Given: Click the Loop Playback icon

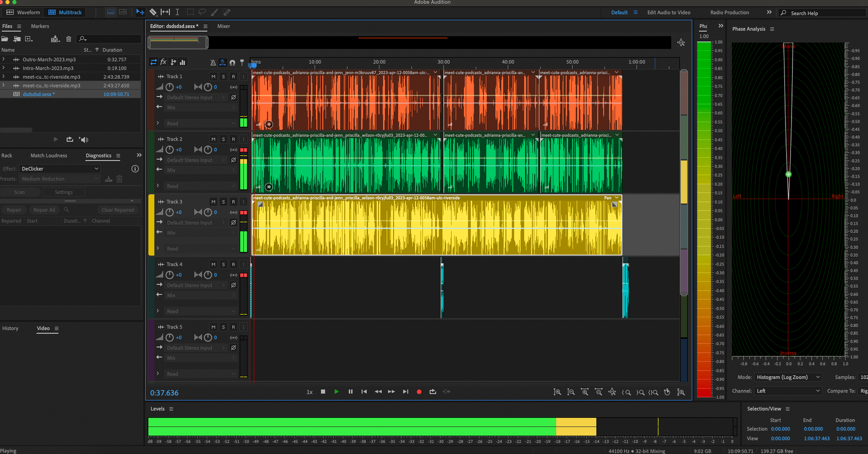Looking at the screenshot, I should [432, 392].
